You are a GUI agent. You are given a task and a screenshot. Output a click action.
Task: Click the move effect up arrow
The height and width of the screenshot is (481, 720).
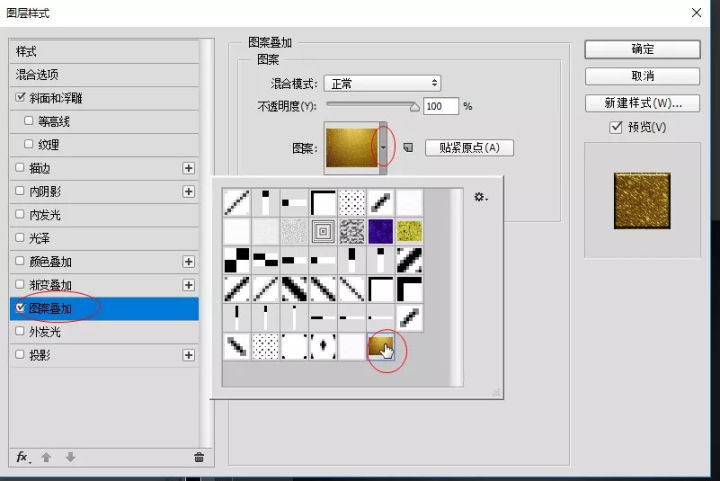pos(46,457)
